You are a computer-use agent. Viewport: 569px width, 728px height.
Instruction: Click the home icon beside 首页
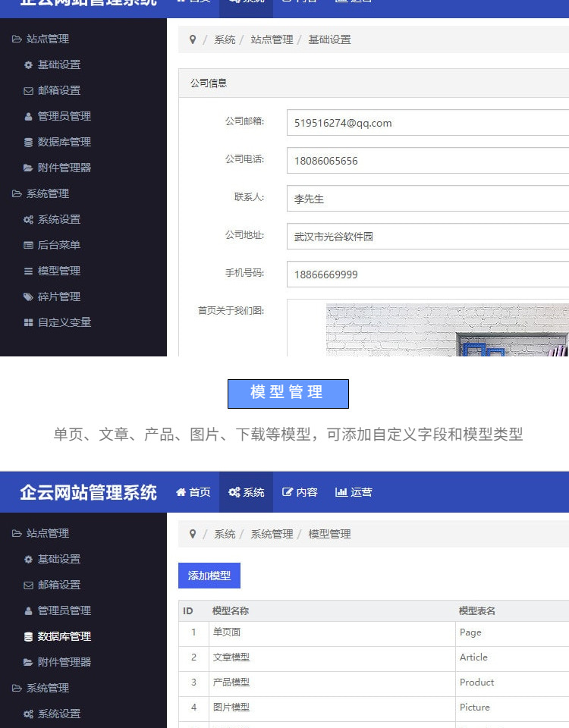coord(181,492)
